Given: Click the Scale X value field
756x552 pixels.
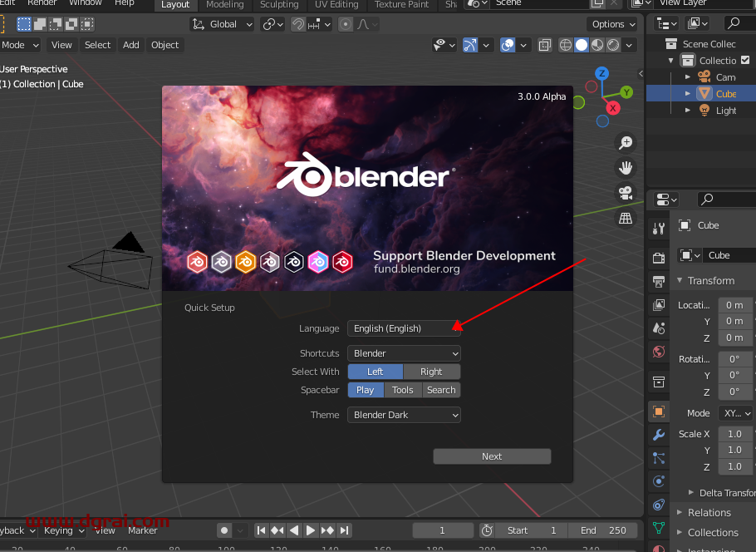Looking at the screenshot, I should 734,434.
